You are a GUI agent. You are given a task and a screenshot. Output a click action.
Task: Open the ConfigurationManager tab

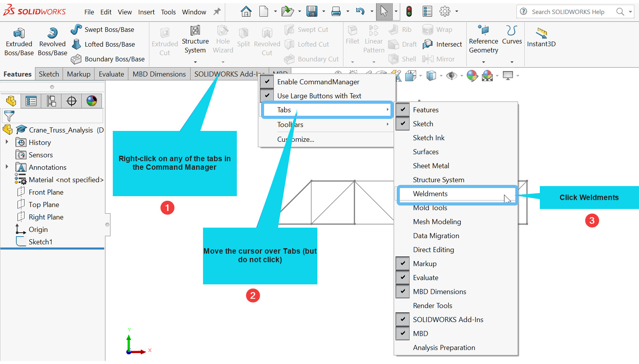tap(51, 101)
